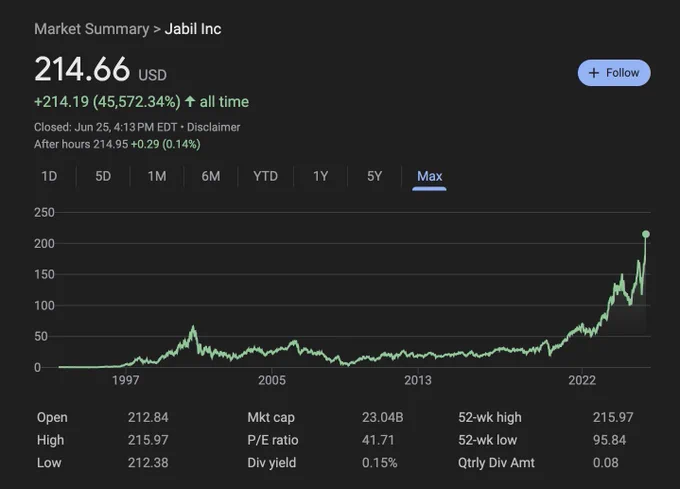This screenshot has height=489, width=680.
Task: Click the latest price dot on chart
Action: pyautogui.click(x=646, y=234)
